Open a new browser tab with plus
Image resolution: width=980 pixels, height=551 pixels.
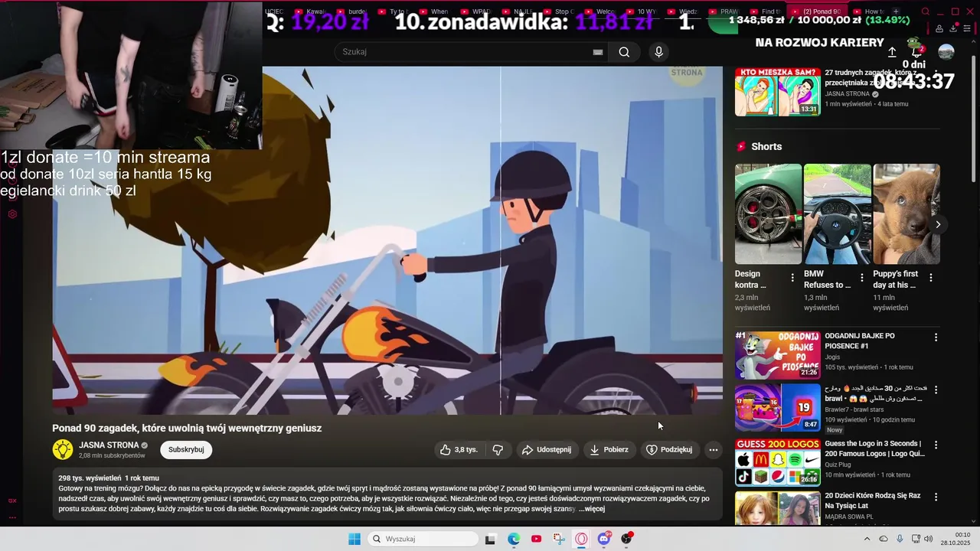click(896, 11)
